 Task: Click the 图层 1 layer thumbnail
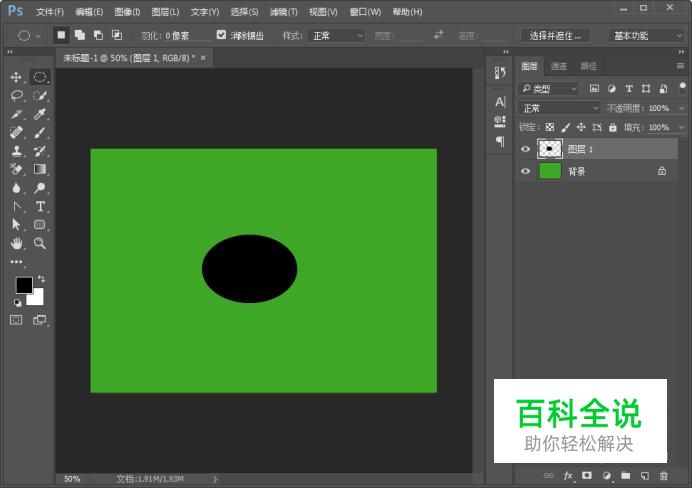point(550,149)
